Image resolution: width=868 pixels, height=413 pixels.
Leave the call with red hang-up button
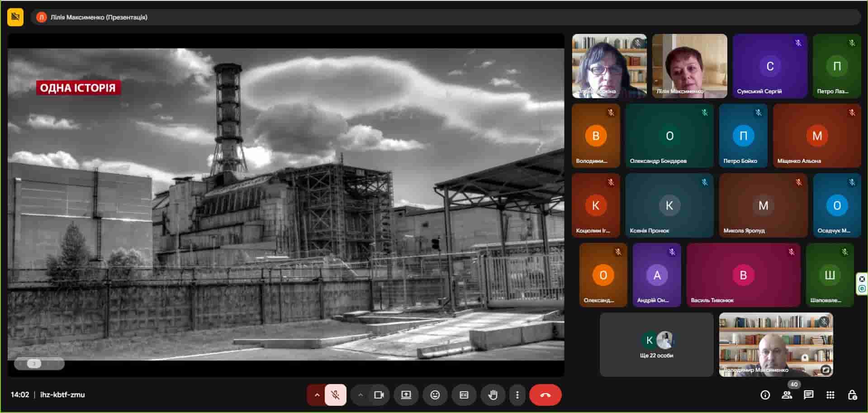pyautogui.click(x=545, y=395)
